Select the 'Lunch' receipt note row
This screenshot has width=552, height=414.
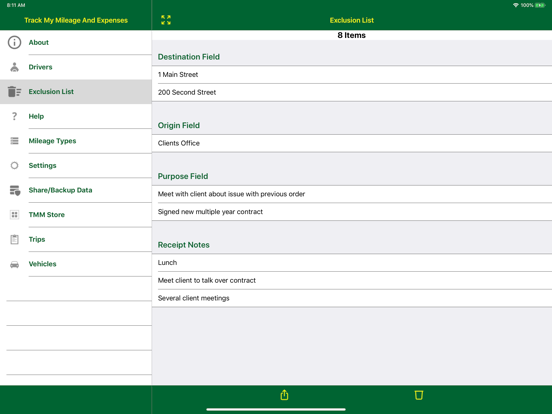352,263
